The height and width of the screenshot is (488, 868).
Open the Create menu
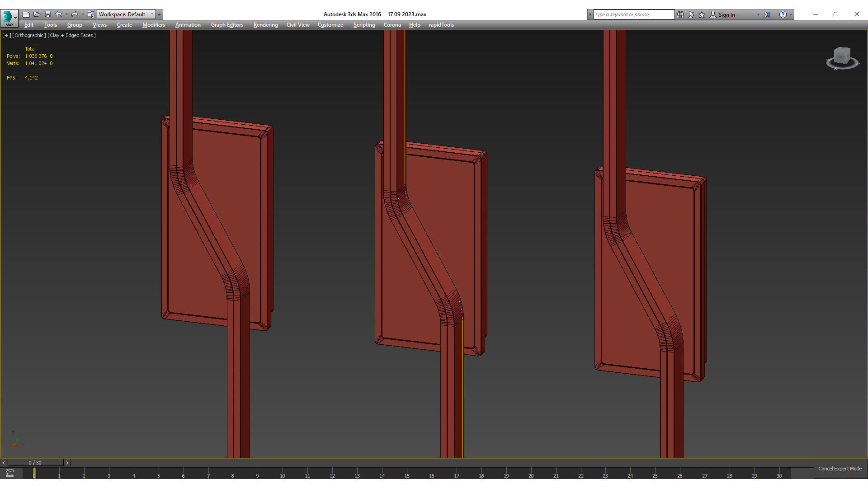point(124,25)
